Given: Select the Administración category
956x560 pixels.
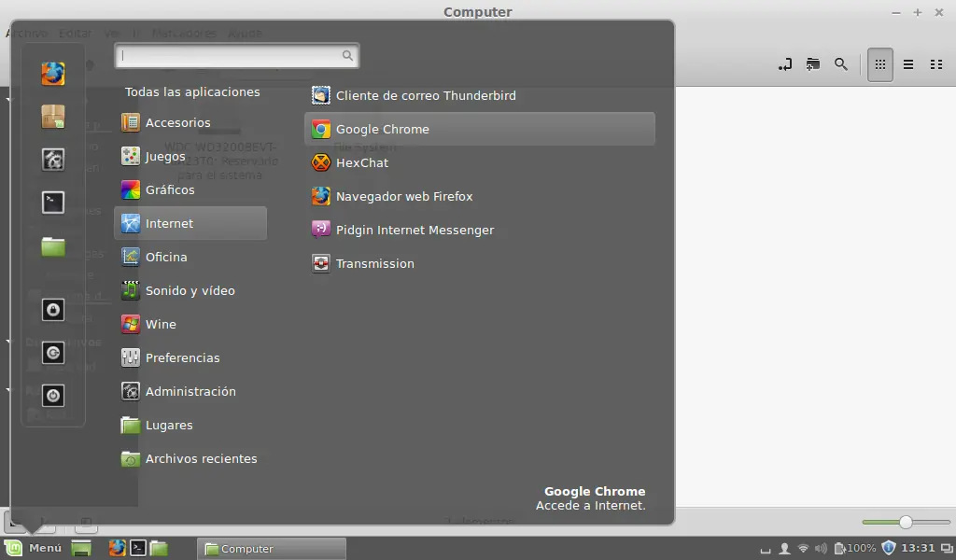Looking at the screenshot, I should (190, 391).
